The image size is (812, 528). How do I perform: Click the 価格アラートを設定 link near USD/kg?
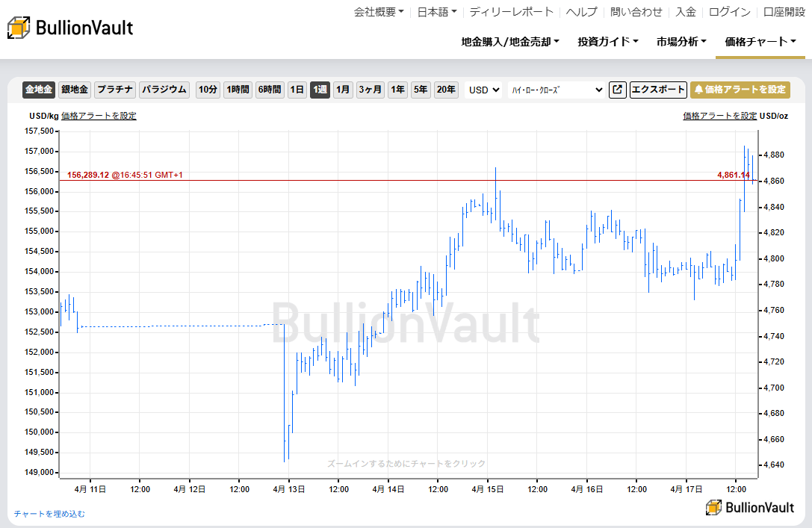99,116
